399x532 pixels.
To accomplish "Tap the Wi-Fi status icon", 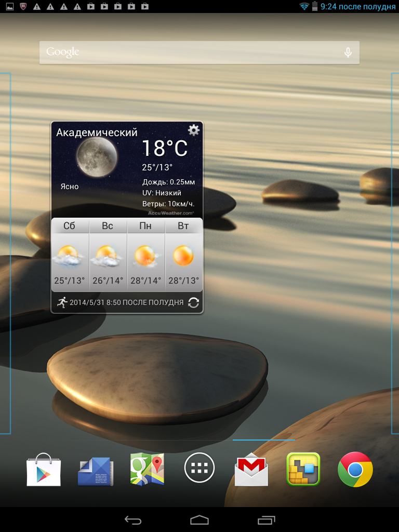I will [304, 6].
